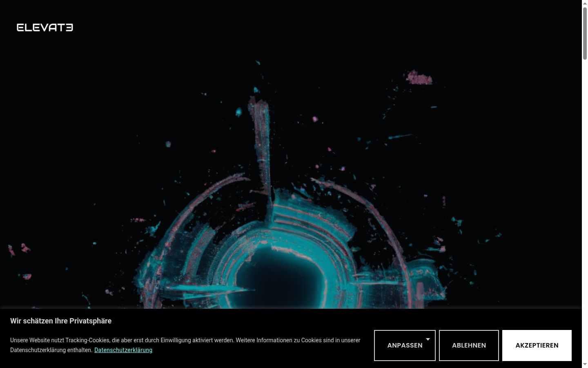588x368 pixels.
Task: Expand the ANPASSEN dropdown arrow
Action: (428, 339)
